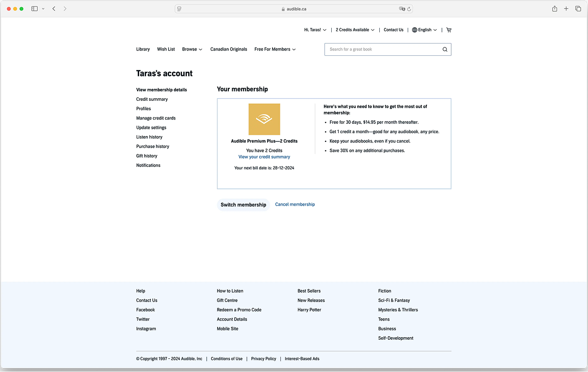Open Interest-Based Ads link
This screenshot has width=588, height=372.
[x=302, y=359]
